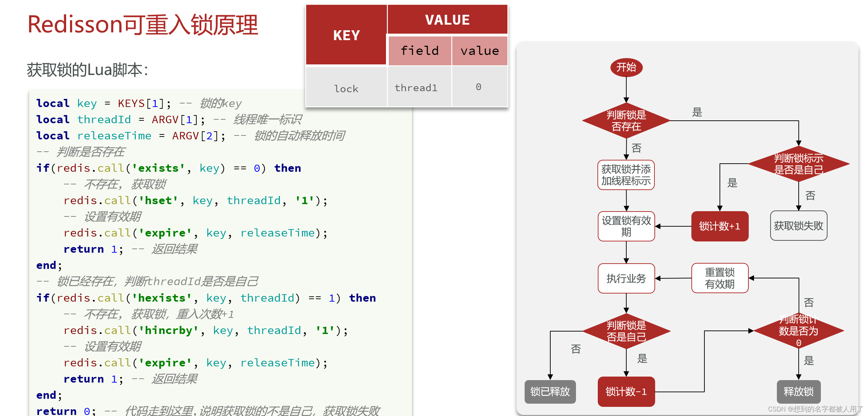Click the 'hexists' if-condition code line

[206, 298]
